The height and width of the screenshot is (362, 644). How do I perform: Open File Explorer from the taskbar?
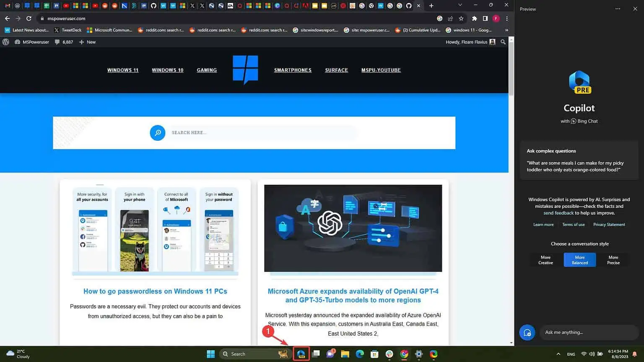click(345, 354)
